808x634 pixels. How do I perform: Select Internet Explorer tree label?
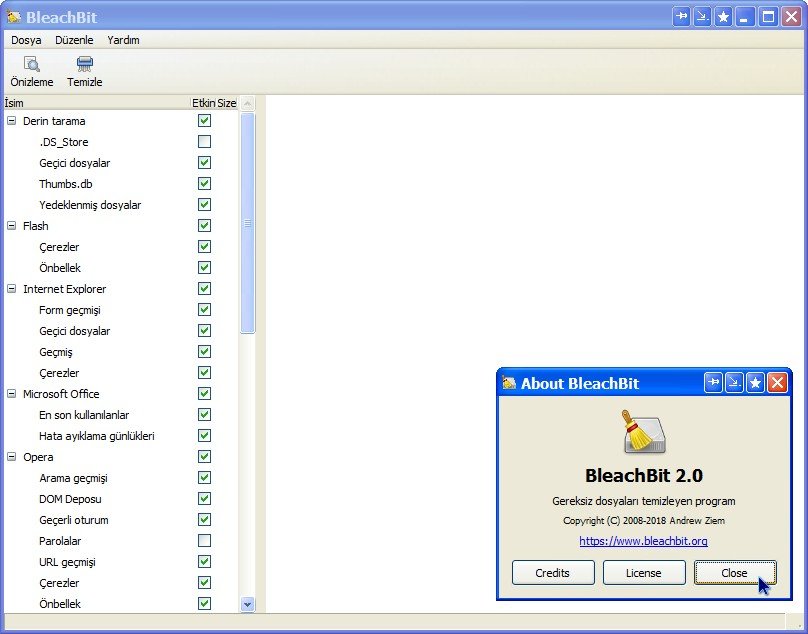pyautogui.click(x=64, y=289)
